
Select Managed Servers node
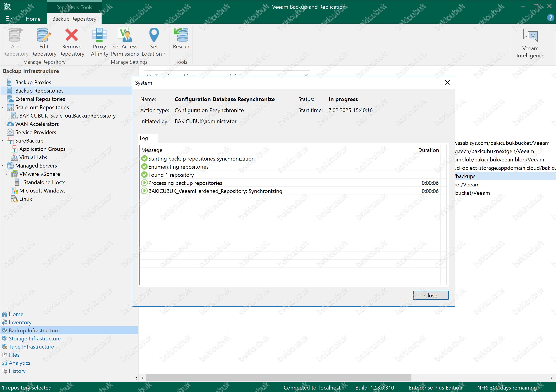(36, 166)
